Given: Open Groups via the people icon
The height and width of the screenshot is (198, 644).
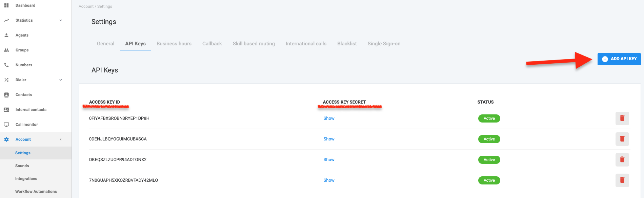Looking at the screenshot, I should point(6,50).
